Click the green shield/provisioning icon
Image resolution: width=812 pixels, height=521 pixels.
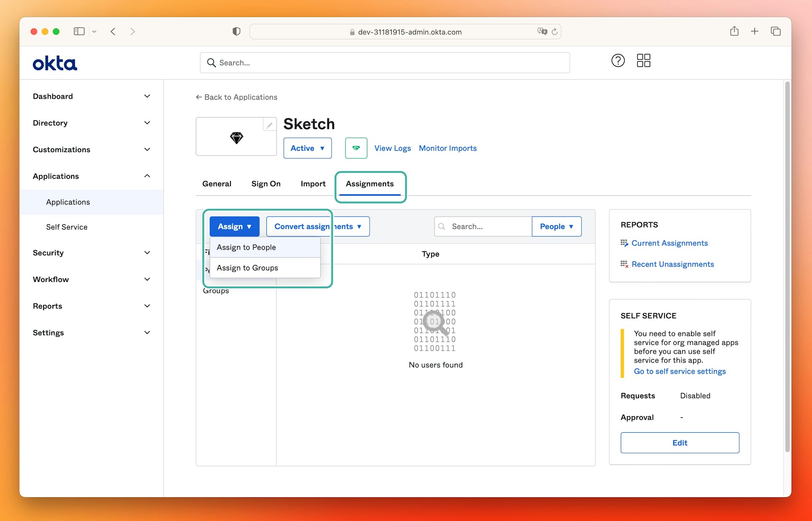tap(355, 148)
